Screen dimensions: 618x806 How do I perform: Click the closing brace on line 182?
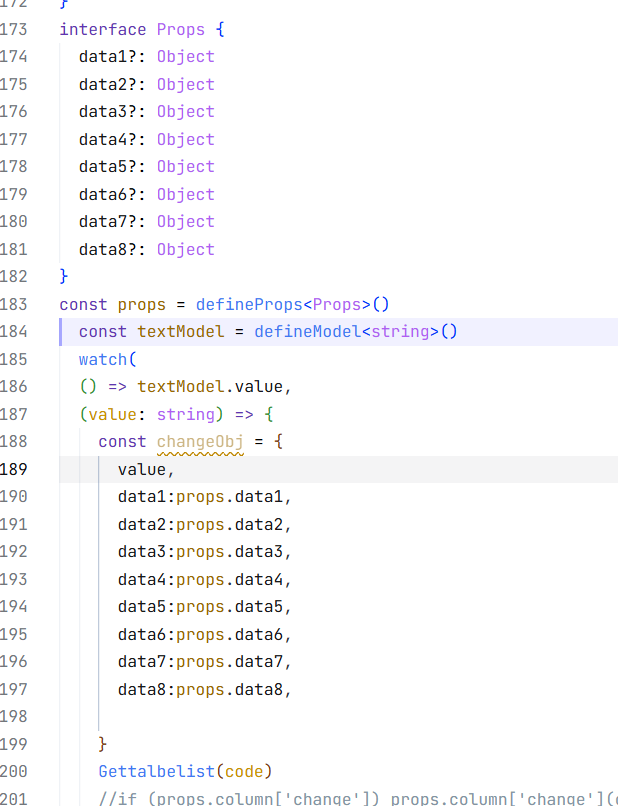(64, 276)
